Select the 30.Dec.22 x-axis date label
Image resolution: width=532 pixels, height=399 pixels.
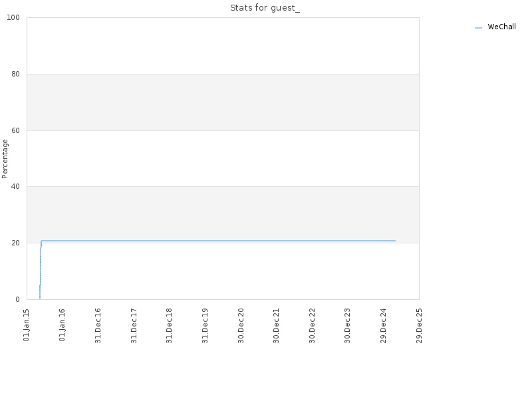coord(312,326)
